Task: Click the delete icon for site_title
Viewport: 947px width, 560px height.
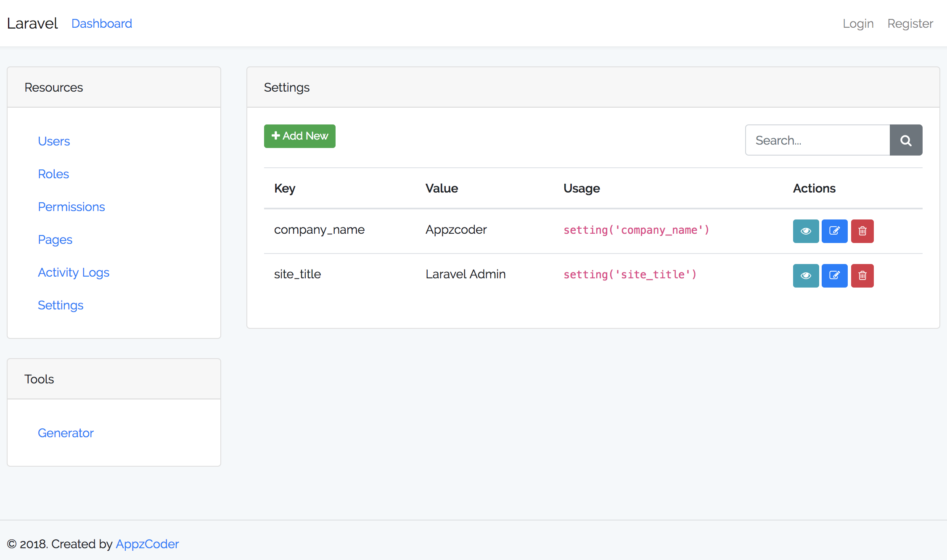Action: point(862,274)
